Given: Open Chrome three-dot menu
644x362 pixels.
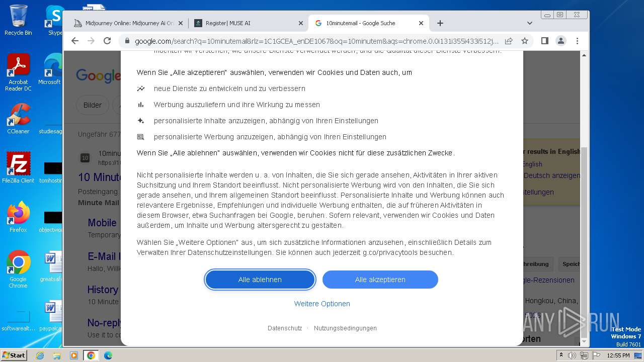Looking at the screenshot, I should pos(577,41).
